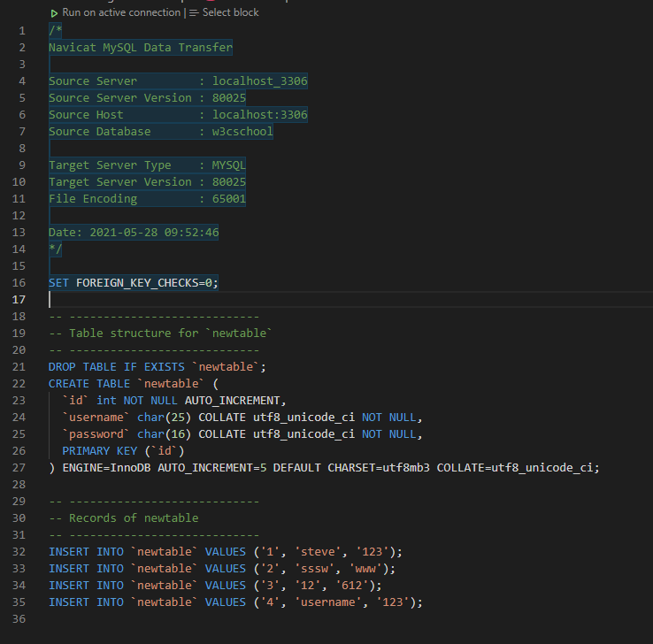Click the 'Records of newtable' comment
This screenshot has width=653, height=644.
click(x=134, y=517)
